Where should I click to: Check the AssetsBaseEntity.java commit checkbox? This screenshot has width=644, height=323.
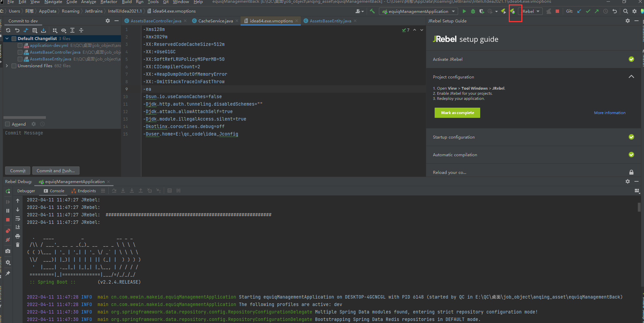coord(20,59)
